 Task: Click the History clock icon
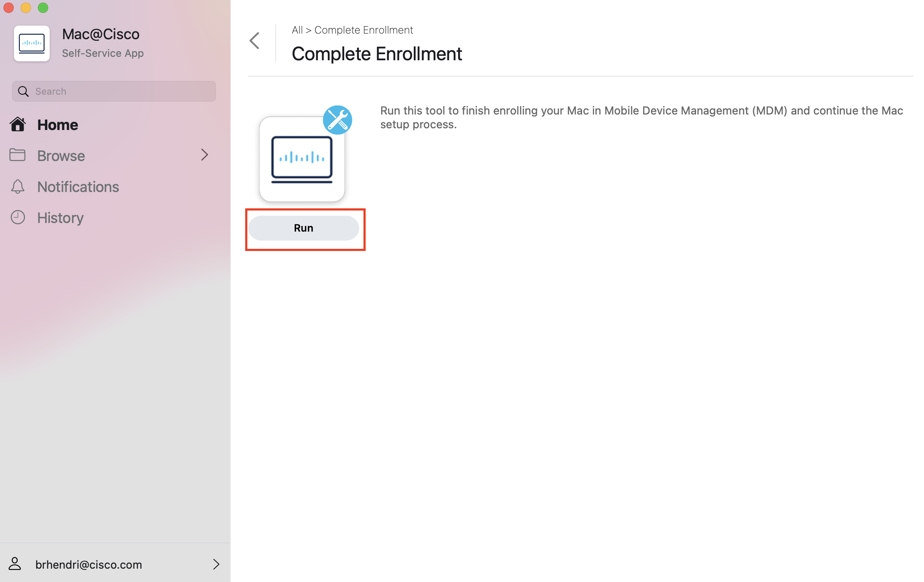tap(18, 217)
